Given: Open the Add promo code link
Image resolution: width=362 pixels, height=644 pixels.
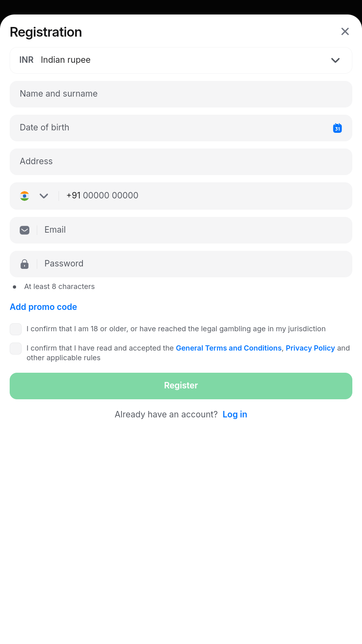Looking at the screenshot, I should tap(43, 307).
